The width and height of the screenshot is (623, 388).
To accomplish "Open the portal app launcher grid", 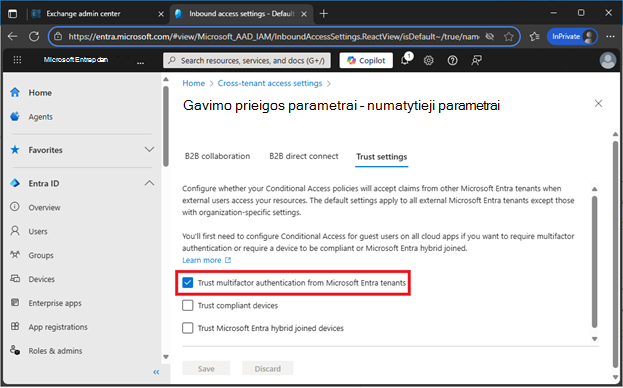I will pos(17,60).
